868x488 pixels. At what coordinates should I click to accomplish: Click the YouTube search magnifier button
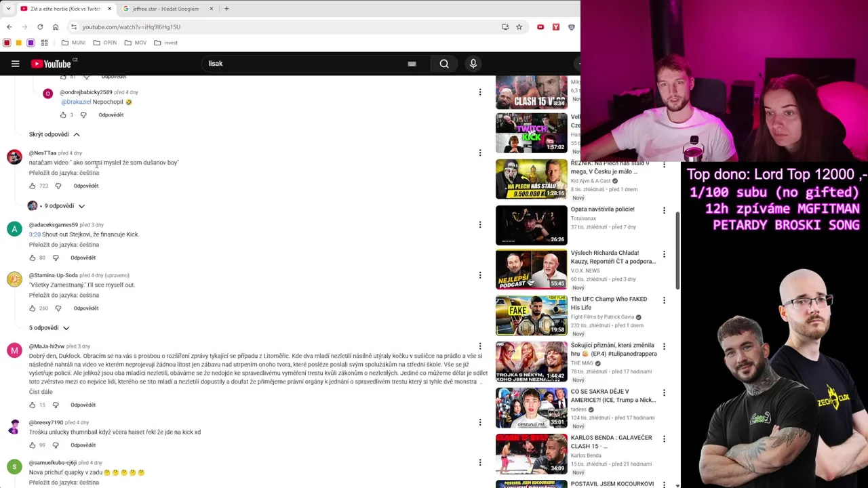[x=444, y=64]
